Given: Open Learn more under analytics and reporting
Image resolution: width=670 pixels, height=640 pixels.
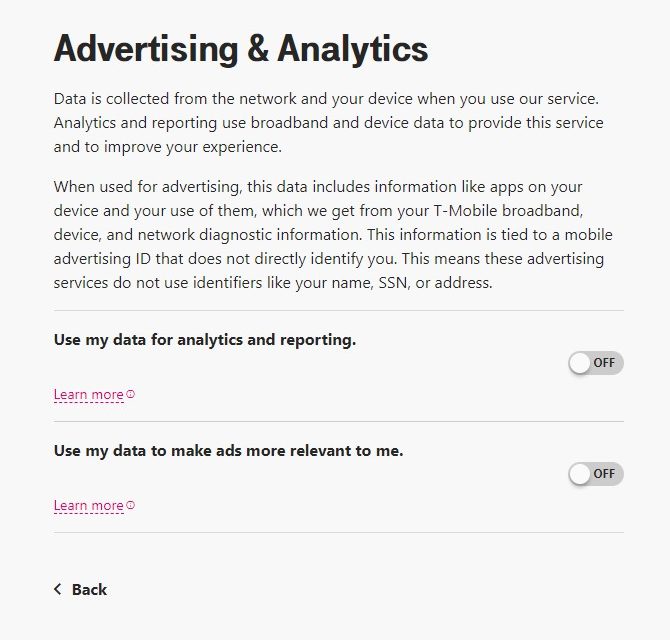Looking at the screenshot, I should tap(88, 395).
